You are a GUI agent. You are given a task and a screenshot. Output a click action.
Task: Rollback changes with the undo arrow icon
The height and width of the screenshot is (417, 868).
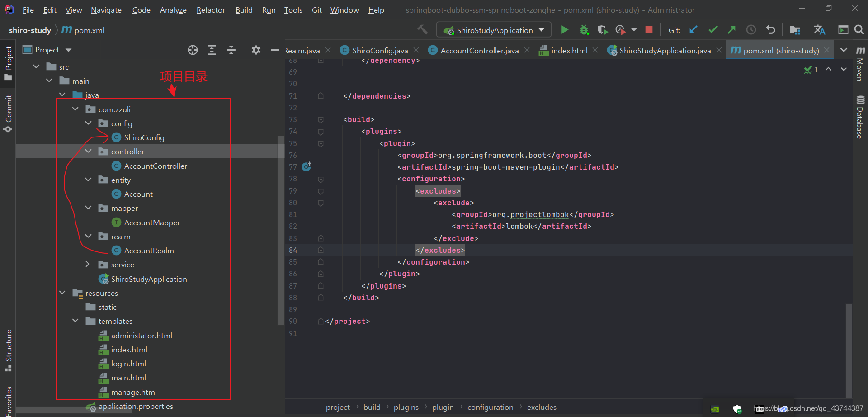click(x=770, y=30)
